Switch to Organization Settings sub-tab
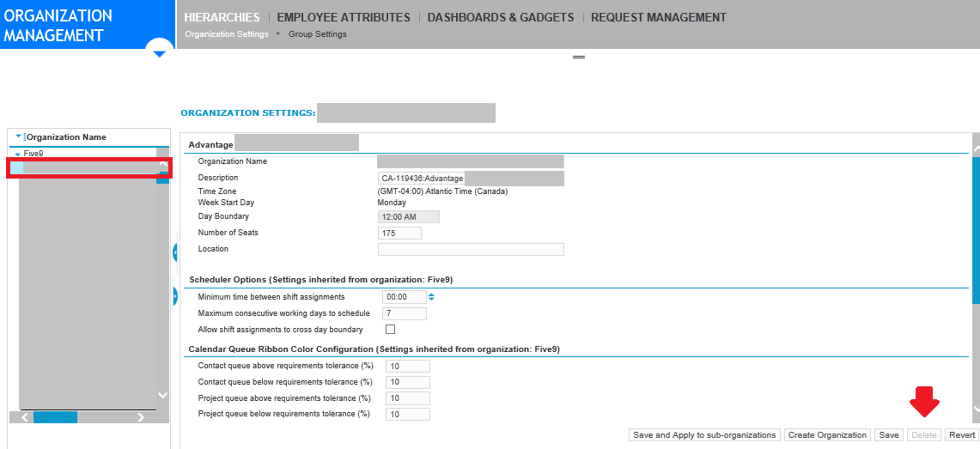 click(227, 34)
